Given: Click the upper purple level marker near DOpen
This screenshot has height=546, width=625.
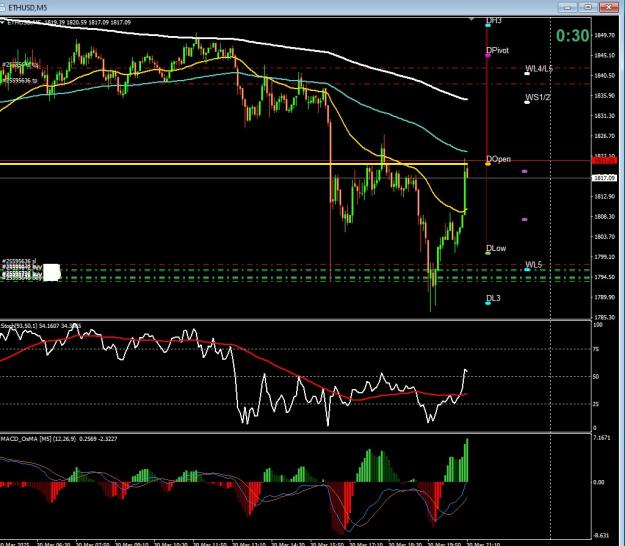Looking at the screenshot, I should pyautogui.click(x=525, y=171).
